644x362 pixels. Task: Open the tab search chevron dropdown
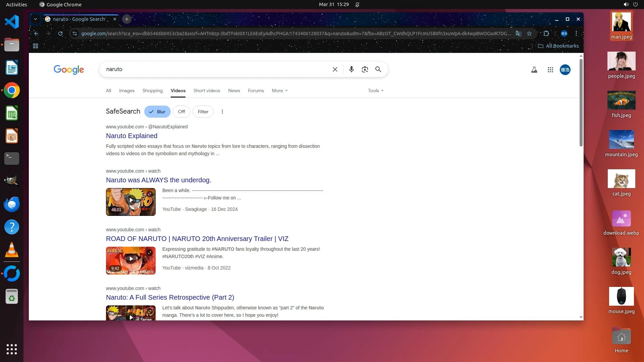35,19
